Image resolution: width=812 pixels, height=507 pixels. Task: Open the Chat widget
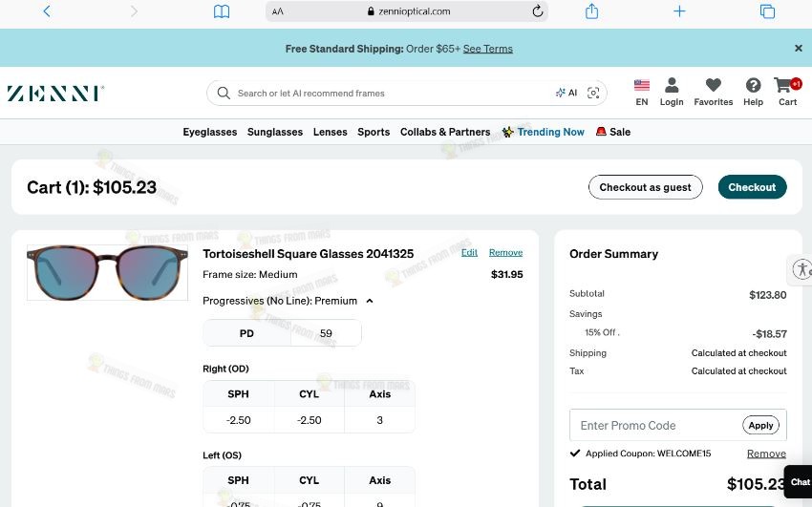click(799, 482)
